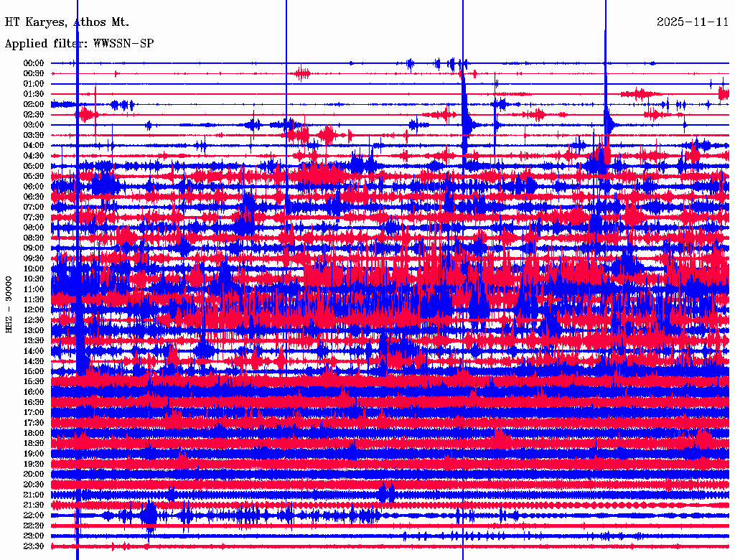Screen dimensions: 735x560
Task: Select the 23:30 time row label
Action: click(34, 546)
